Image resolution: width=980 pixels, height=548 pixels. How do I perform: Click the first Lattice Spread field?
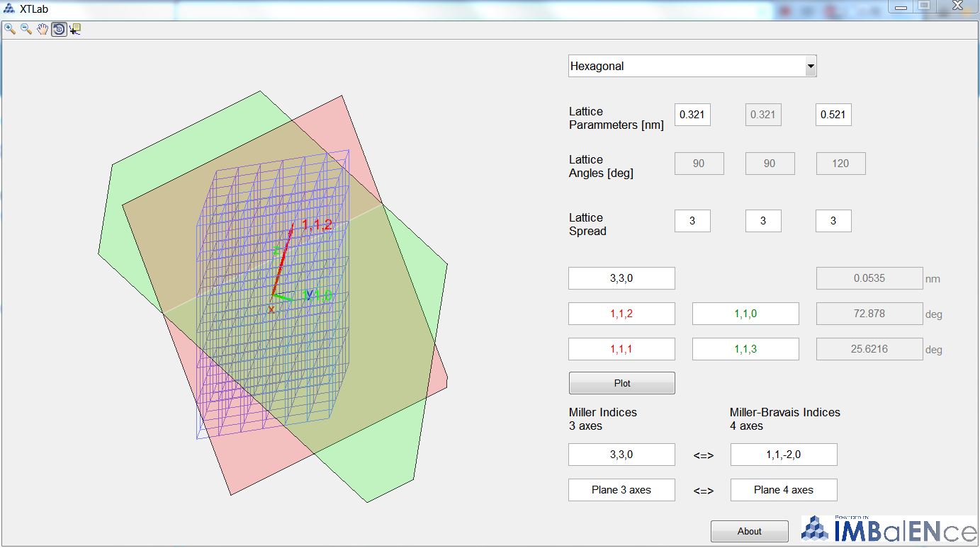click(692, 221)
